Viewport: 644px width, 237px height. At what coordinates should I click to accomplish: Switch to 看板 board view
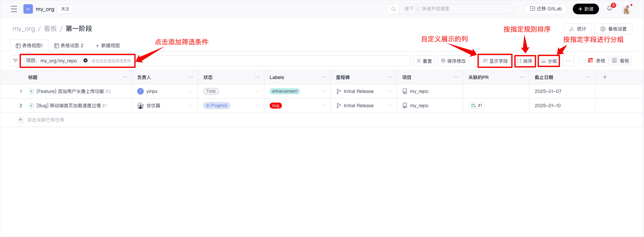620,61
